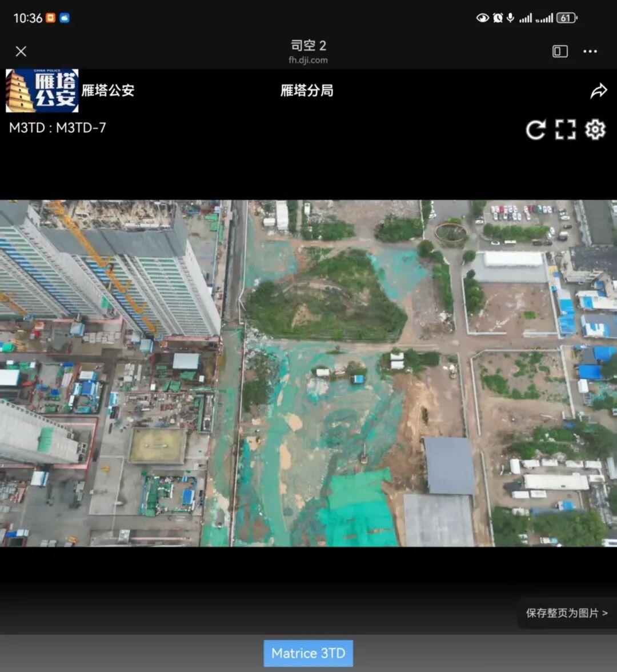Tap the 雁塔分局 header title
617x672 pixels.
[x=307, y=90]
